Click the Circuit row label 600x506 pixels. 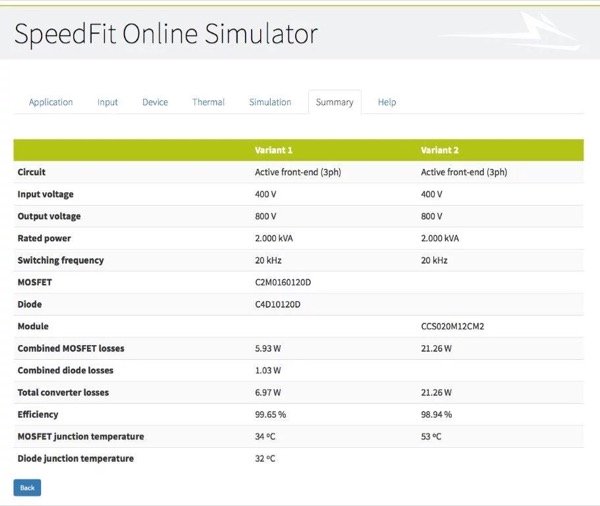(x=31, y=172)
